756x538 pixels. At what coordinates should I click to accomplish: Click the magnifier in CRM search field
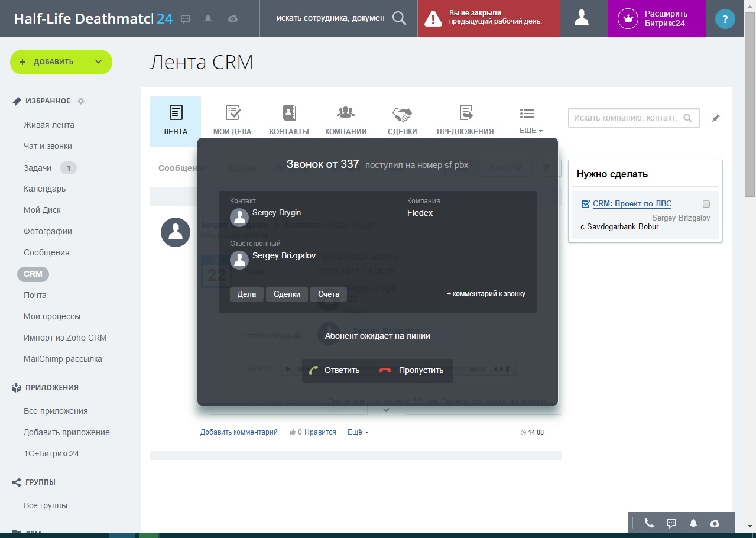[x=687, y=118]
